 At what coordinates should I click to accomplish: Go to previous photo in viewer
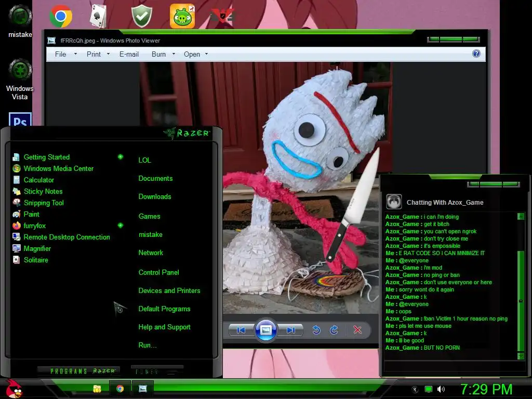coord(241,330)
